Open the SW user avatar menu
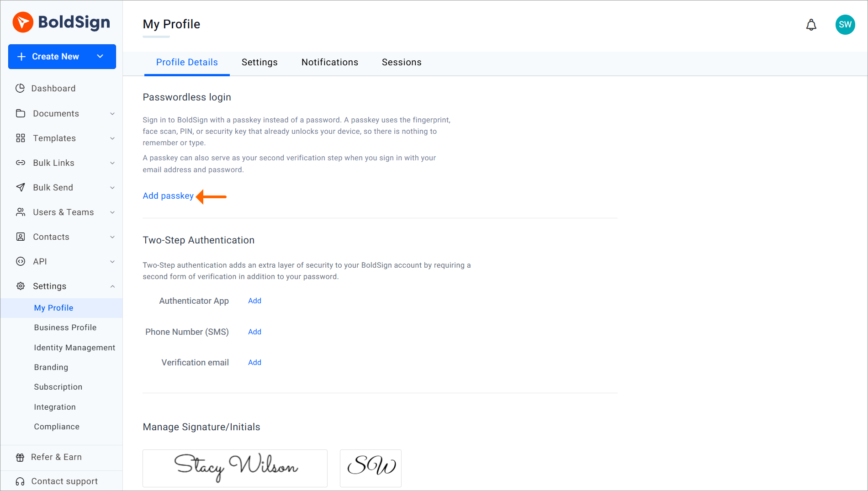868x491 pixels. (845, 25)
